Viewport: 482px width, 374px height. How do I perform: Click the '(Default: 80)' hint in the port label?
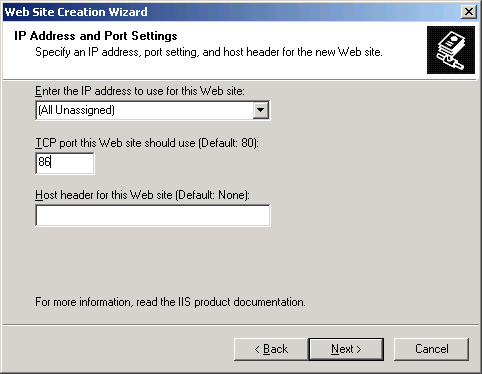(228, 143)
